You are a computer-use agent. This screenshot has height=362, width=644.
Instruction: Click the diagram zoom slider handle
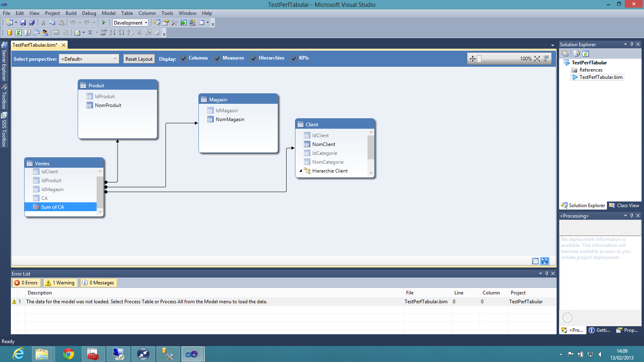tap(479, 59)
